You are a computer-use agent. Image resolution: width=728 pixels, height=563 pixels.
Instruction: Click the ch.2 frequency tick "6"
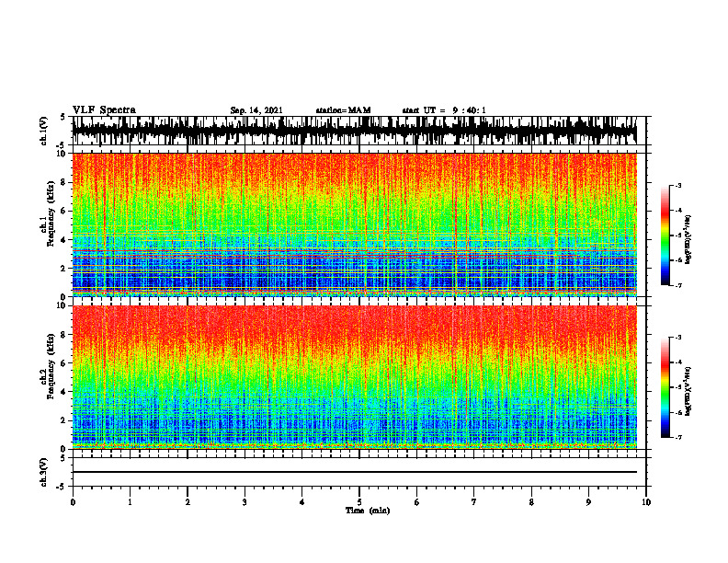(x=63, y=363)
